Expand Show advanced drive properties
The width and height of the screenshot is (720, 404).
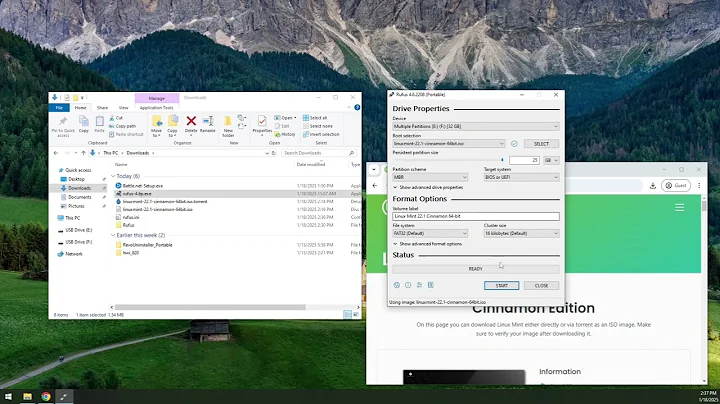[428, 187]
